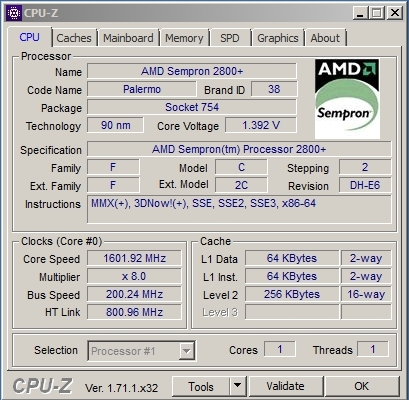Click the empty Level 3 size field
The height and width of the screenshot is (400, 409).
coord(292,312)
